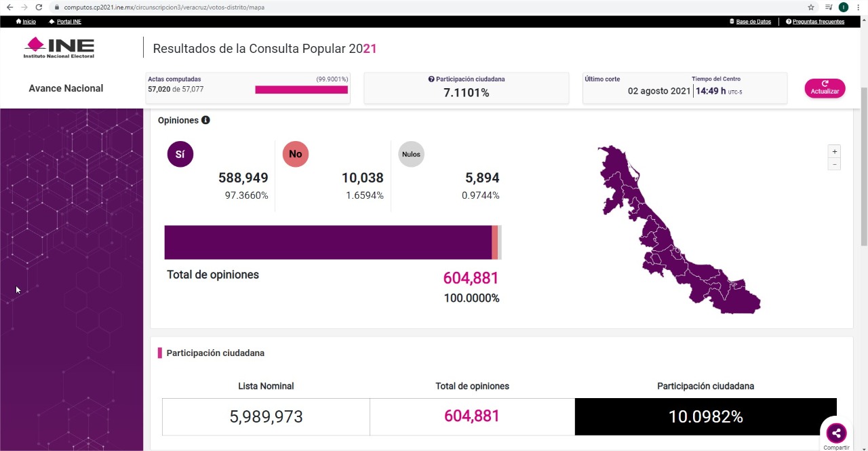Screen dimensions: 868x451
Task: Click the Opiniones info icon
Action: [x=205, y=120]
